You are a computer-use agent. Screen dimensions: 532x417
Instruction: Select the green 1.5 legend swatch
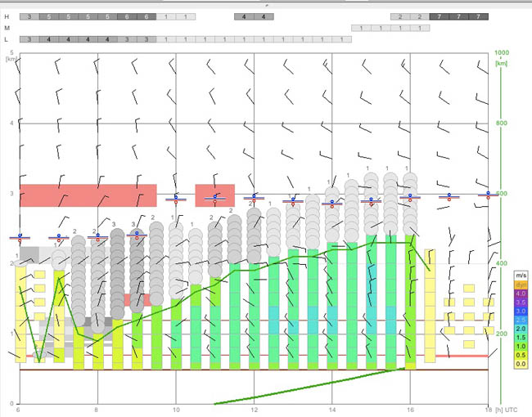pyautogui.click(x=520, y=337)
